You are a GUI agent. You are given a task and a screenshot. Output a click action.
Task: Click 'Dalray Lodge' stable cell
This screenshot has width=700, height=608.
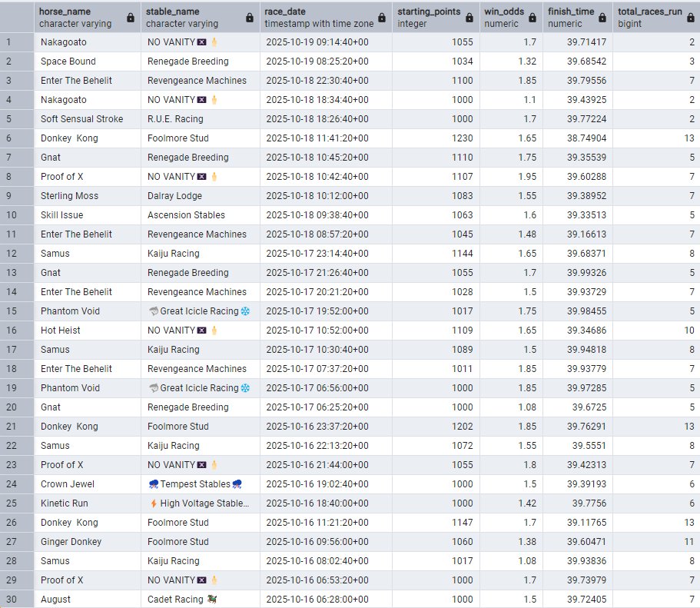[201, 196]
